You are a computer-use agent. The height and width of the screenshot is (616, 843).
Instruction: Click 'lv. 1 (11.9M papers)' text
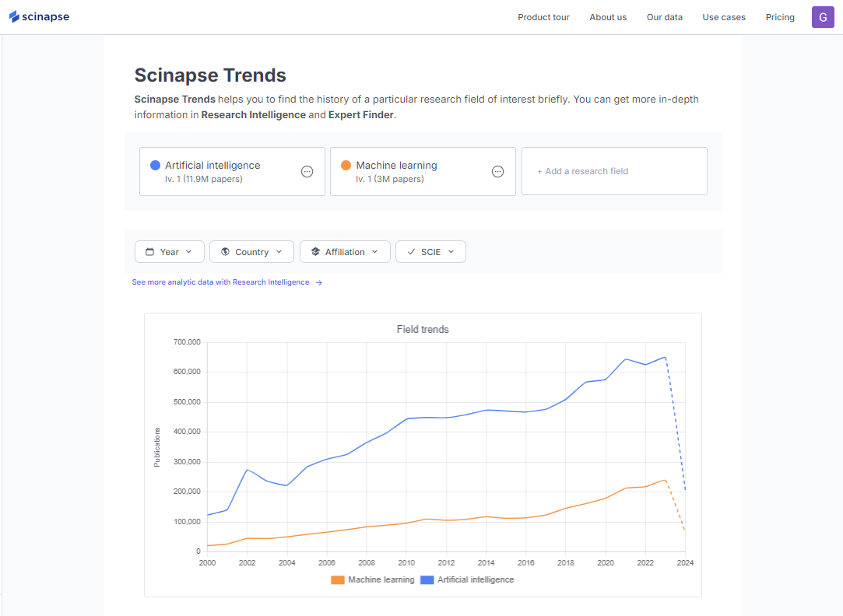[x=204, y=179]
